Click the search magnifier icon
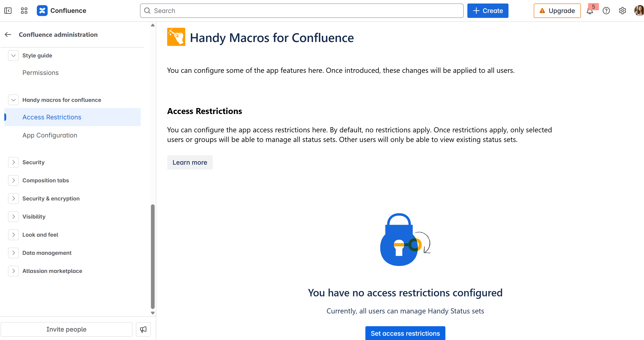This screenshot has height=340, width=644. pyautogui.click(x=147, y=11)
